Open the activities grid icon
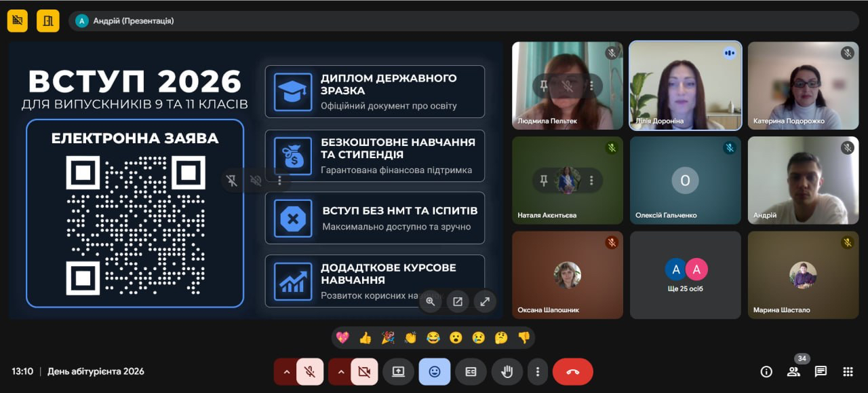This screenshot has width=868, height=393. [x=848, y=371]
